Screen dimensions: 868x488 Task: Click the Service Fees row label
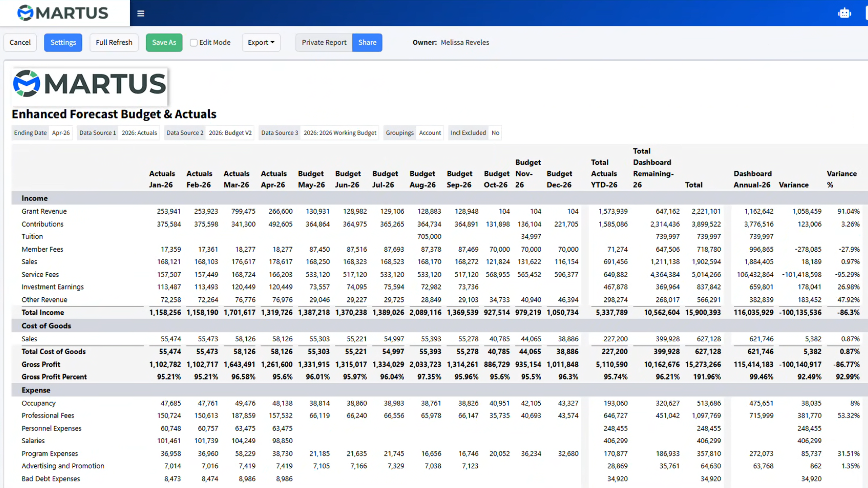pos(40,275)
